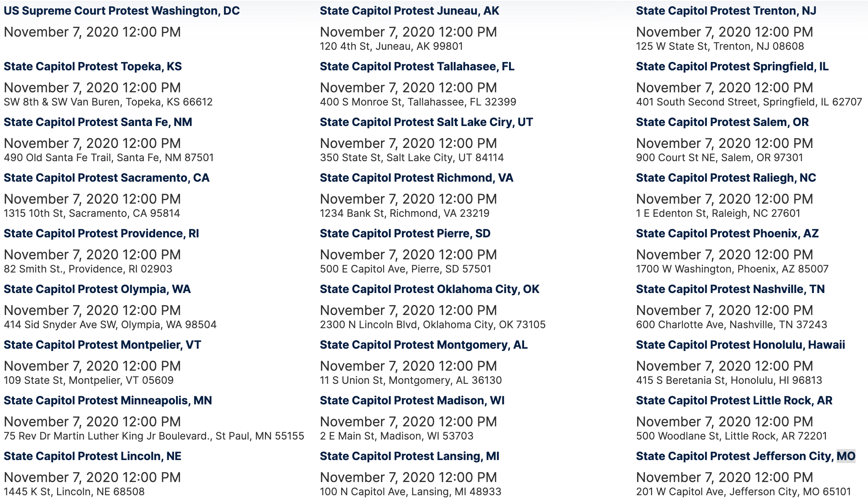Open the Providence, RI protest event

coord(101,234)
